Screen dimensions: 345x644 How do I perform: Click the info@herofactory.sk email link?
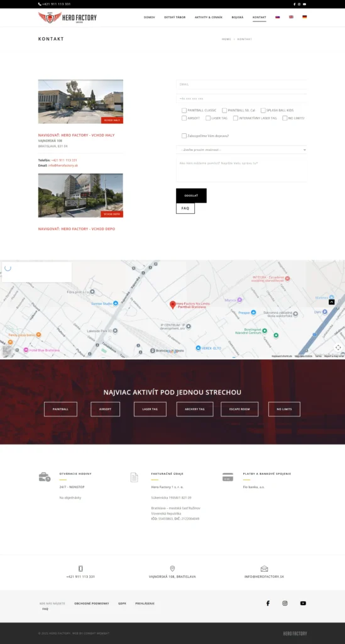point(63,165)
